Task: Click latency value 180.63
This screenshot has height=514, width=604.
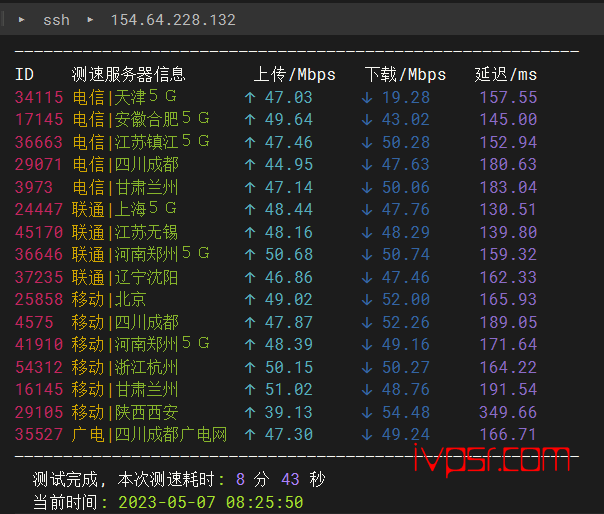Action: [508, 165]
